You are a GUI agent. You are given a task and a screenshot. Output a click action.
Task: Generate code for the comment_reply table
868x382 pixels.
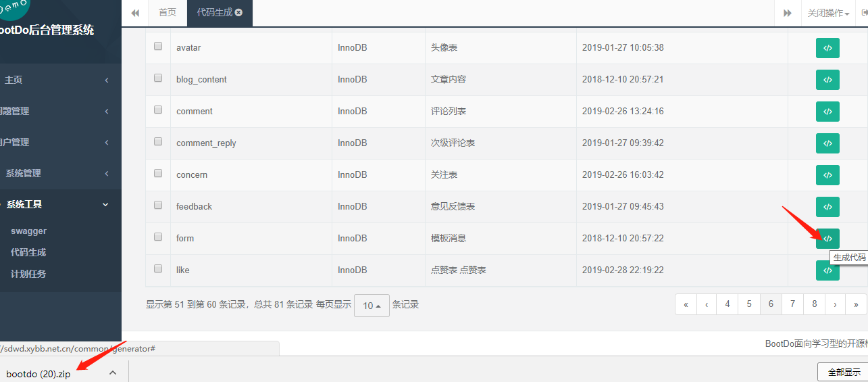(x=827, y=143)
